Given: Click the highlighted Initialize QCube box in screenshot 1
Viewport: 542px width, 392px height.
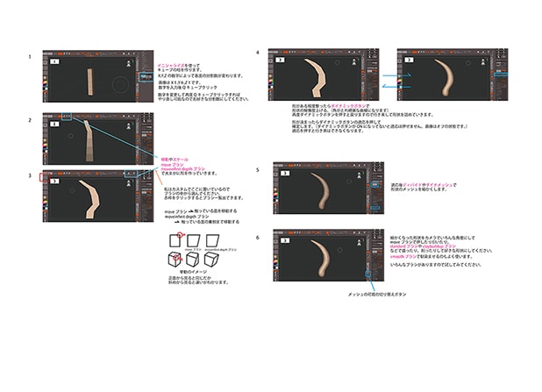Looking at the screenshot, I should click(x=146, y=77).
